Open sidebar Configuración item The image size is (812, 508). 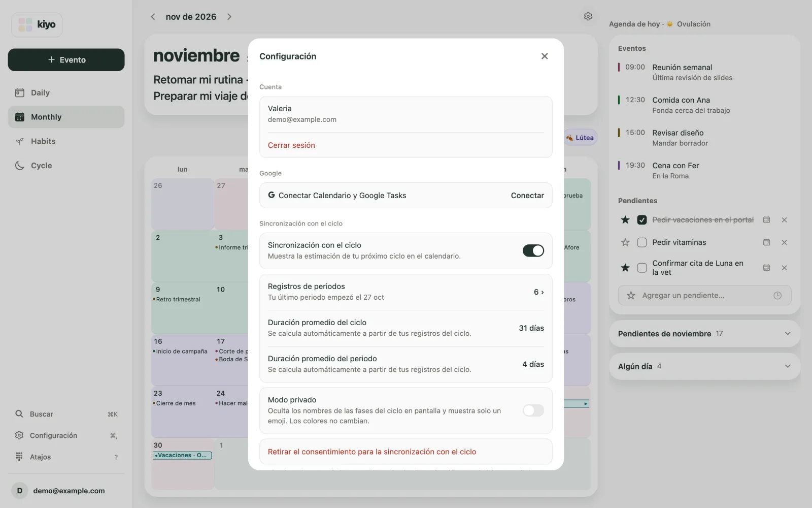(x=66, y=435)
